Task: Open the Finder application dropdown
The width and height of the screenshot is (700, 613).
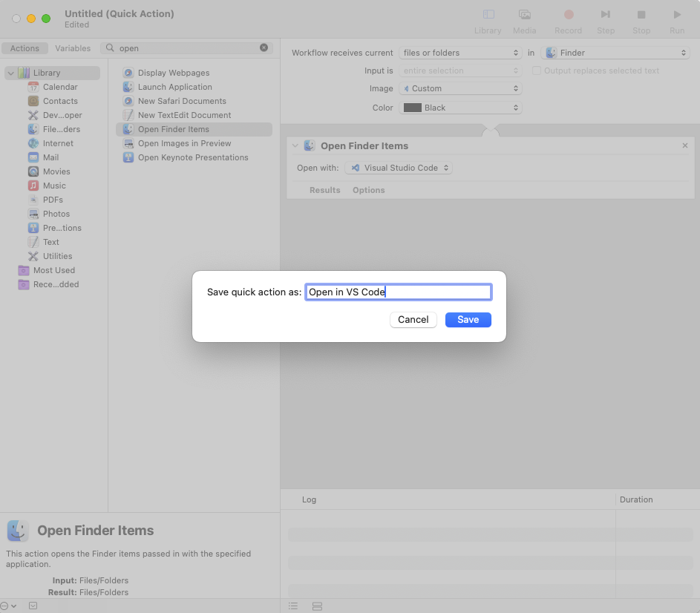Action: [615, 53]
